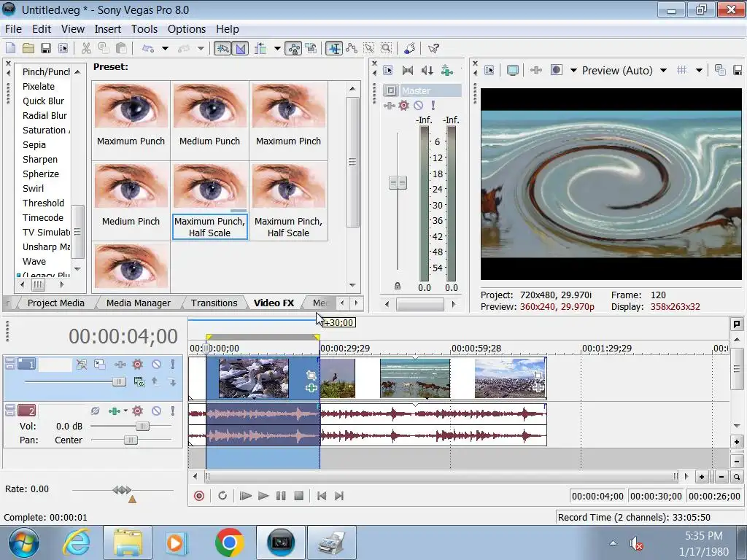Switch to Transitions tab
The width and height of the screenshot is (747, 560).
[x=214, y=303]
